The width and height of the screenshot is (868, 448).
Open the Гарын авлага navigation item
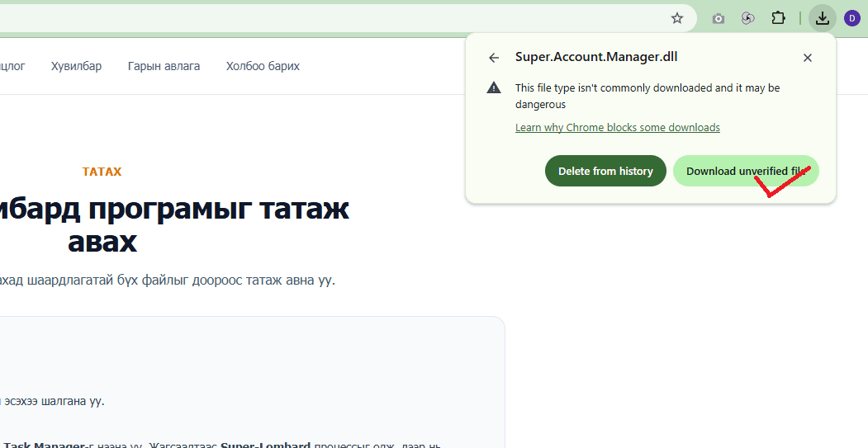[164, 66]
